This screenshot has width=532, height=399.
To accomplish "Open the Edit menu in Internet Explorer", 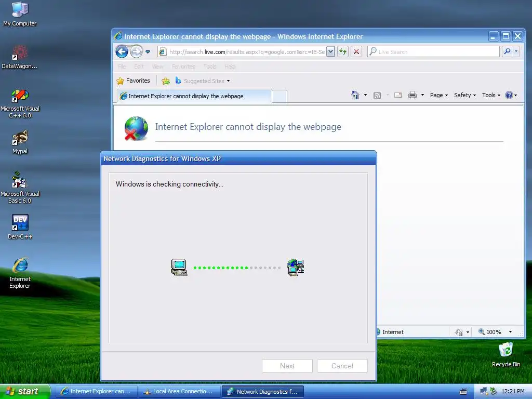I will click(138, 66).
